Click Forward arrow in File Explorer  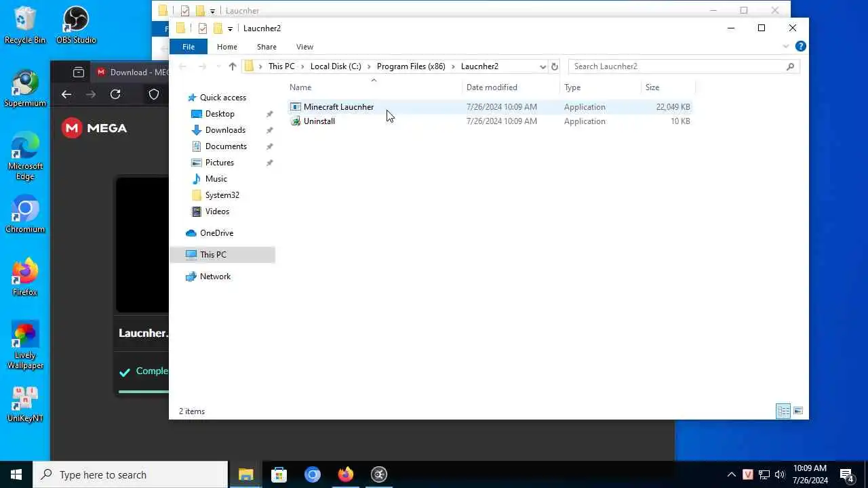click(201, 66)
